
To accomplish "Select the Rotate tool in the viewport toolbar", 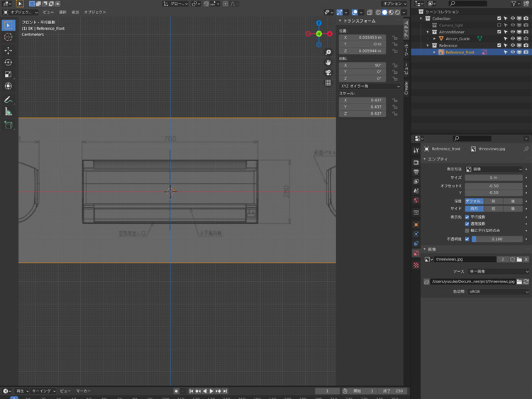I will click(9, 62).
